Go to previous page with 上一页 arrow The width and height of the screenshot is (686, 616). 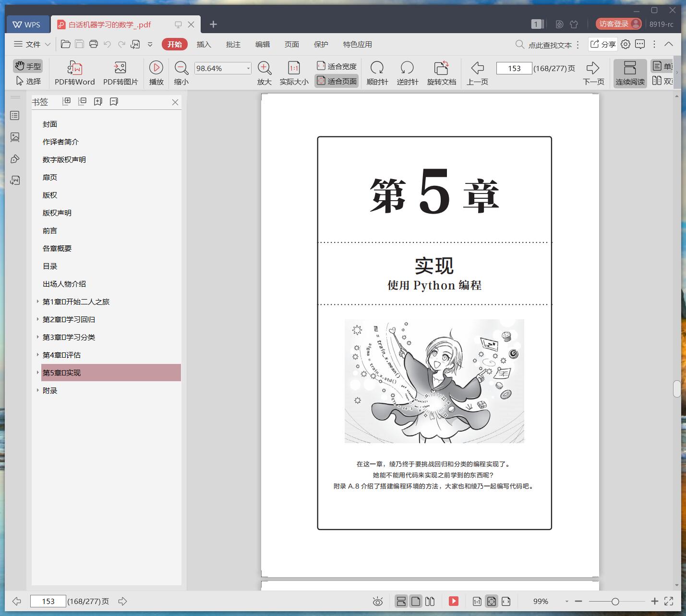[x=477, y=68]
